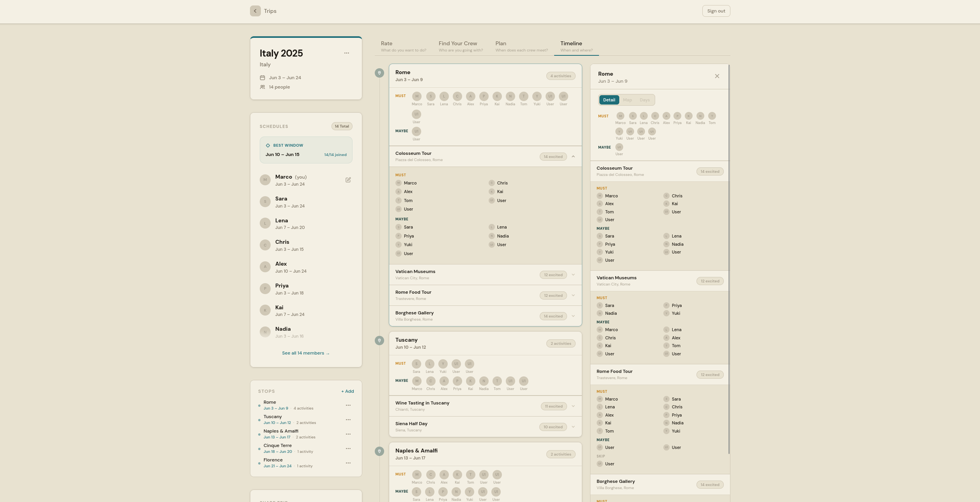The width and height of the screenshot is (980, 502).
Task: Click Lena's avatar in schedules list
Action: [265, 224]
